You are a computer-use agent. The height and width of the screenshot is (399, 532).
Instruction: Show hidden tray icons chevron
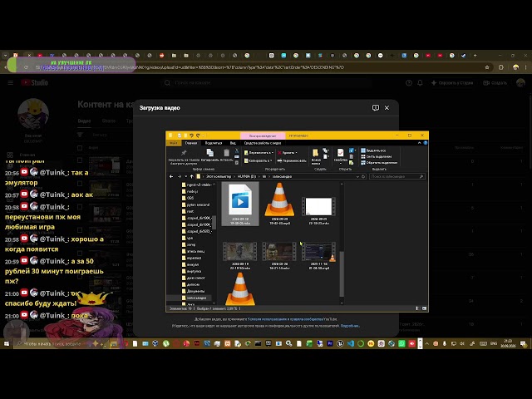pyautogui.click(x=426, y=343)
